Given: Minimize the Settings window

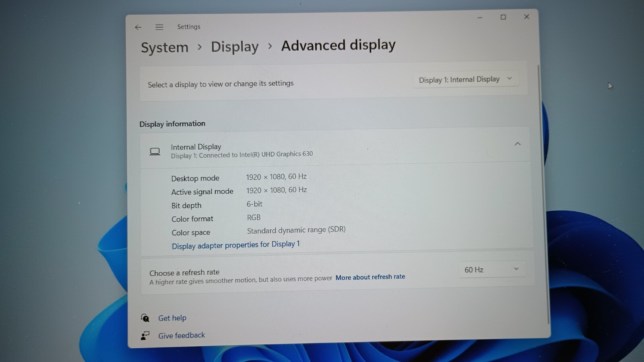Looking at the screenshot, I should (x=480, y=18).
